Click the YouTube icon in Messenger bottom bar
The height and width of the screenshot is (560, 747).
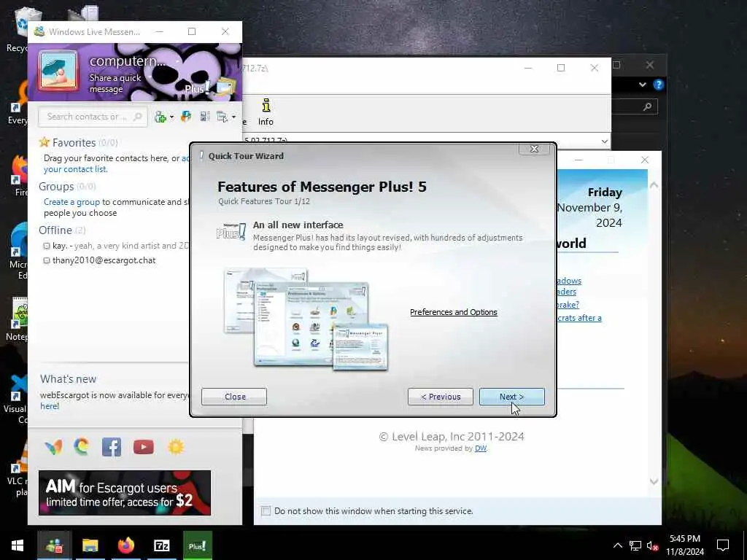144,447
